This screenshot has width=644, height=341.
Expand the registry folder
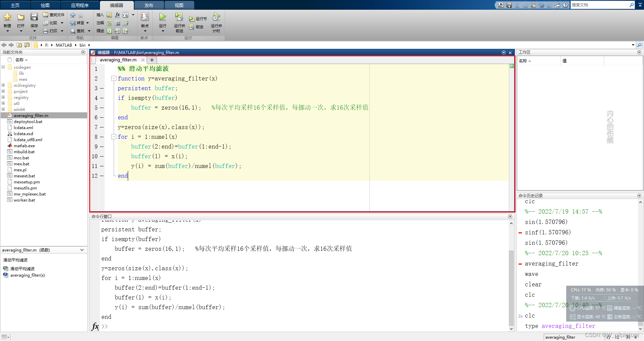pos(3,97)
